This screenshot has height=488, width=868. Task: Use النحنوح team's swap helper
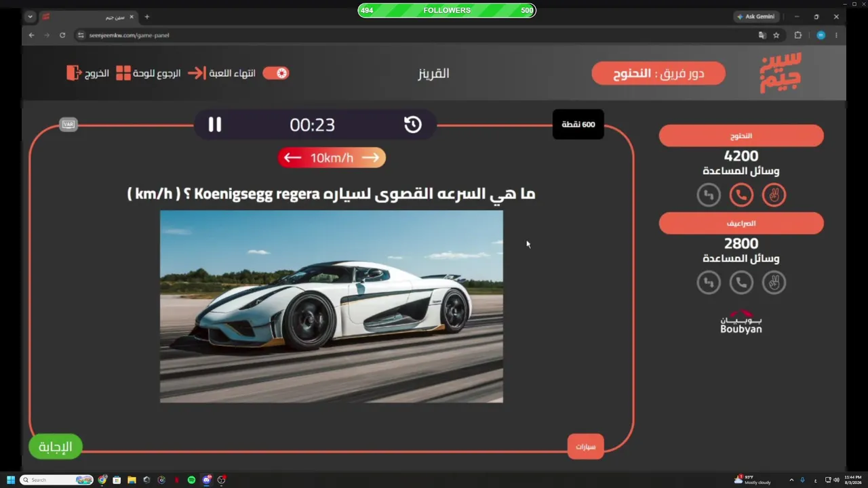709,195
